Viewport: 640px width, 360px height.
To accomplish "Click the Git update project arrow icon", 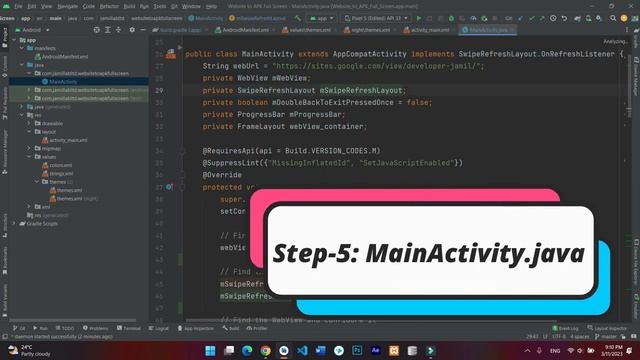I will [520, 18].
